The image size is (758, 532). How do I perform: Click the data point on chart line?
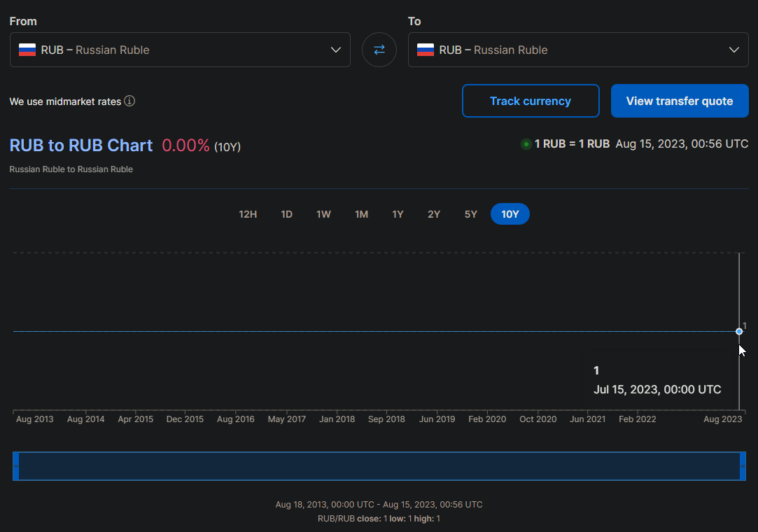[x=739, y=331]
